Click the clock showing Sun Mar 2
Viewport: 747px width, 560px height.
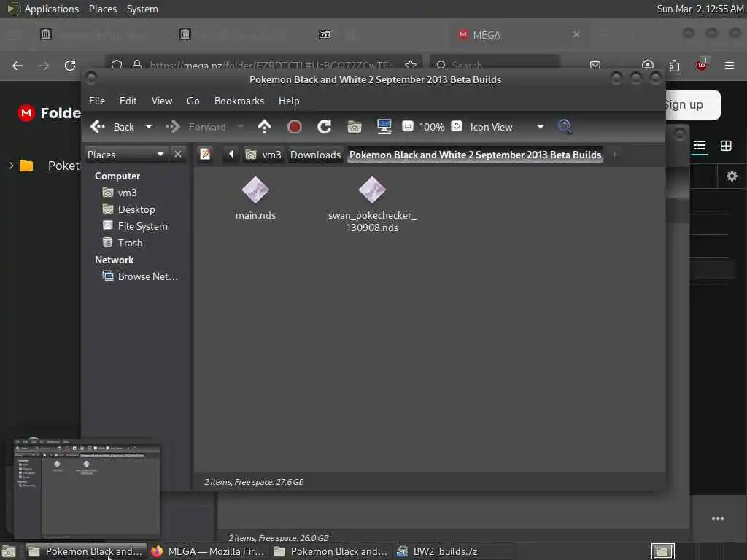[x=700, y=9]
